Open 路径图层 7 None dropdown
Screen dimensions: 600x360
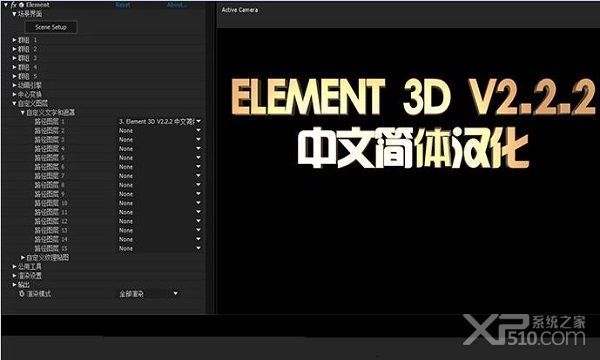(160, 176)
